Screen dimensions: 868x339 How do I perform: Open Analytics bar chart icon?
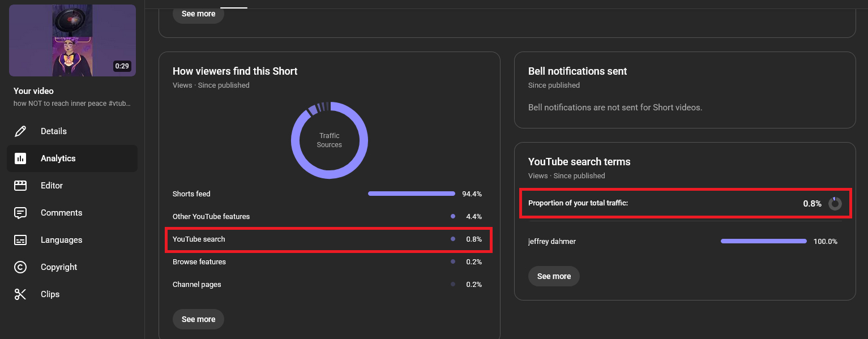click(20, 158)
